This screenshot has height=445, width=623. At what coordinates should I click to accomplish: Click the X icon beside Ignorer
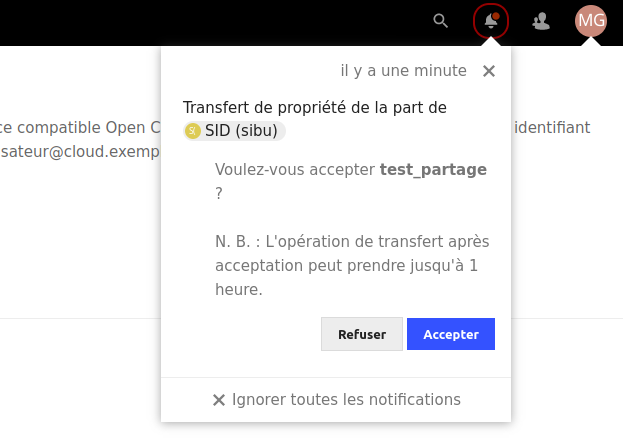[x=219, y=400]
